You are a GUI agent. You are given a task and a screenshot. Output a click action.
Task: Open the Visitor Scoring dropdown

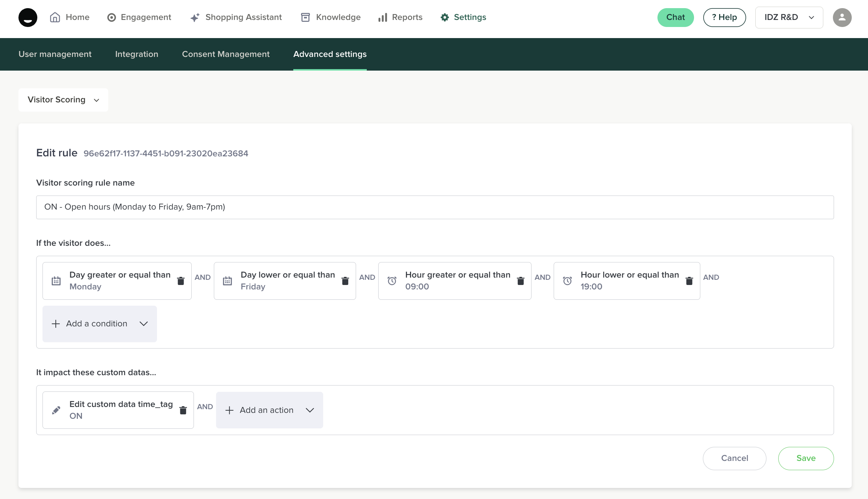click(x=63, y=100)
